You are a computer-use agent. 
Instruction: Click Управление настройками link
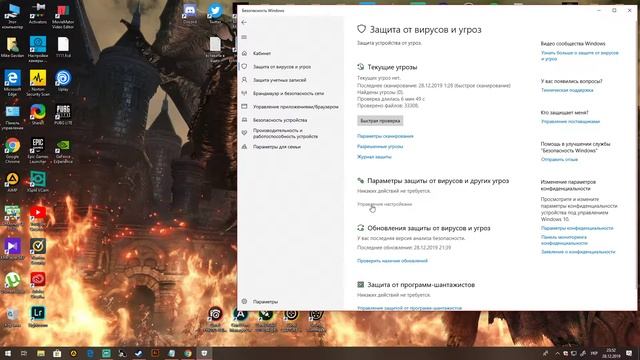point(384,204)
